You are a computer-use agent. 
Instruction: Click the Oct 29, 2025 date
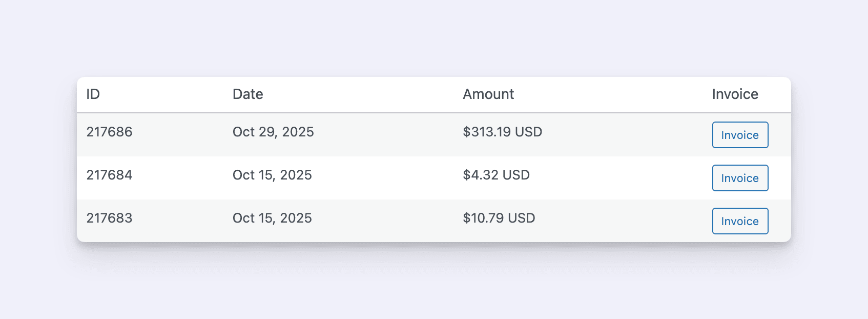click(273, 132)
